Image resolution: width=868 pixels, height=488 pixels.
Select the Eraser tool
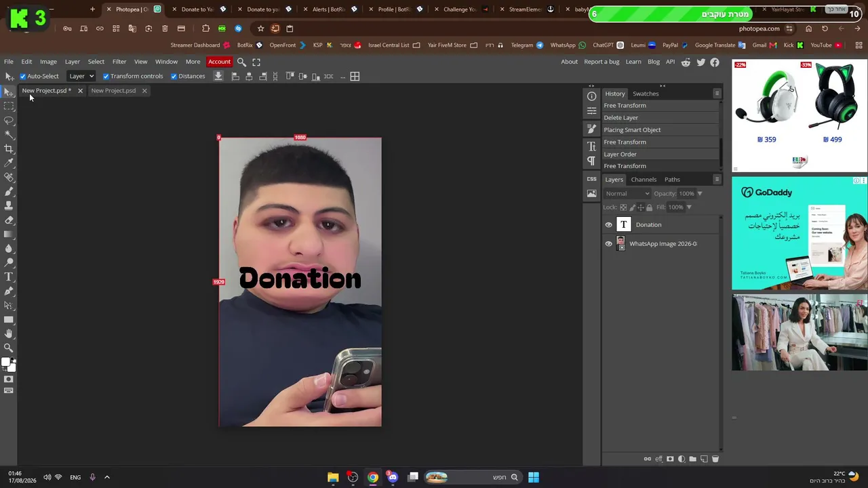pyautogui.click(x=9, y=220)
